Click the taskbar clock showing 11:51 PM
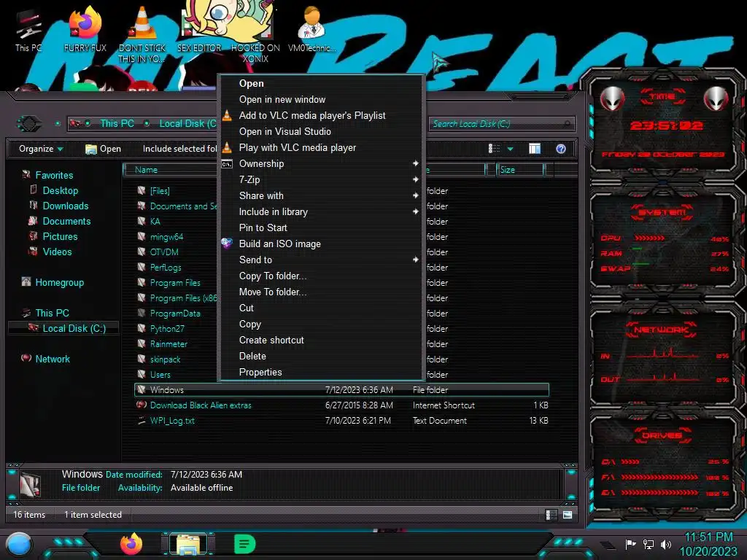Image resolution: width=747 pixels, height=560 pixels. [708, 544]
